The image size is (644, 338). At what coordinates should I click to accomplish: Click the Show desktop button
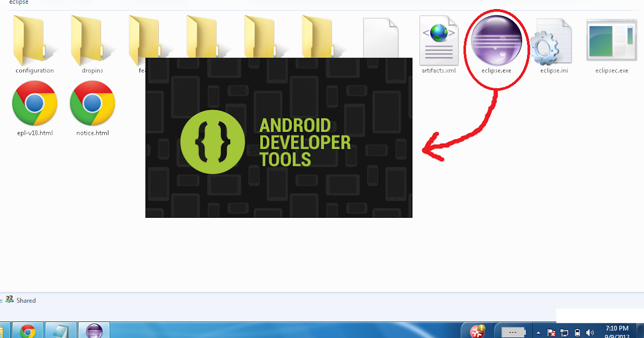click(640, 330)
